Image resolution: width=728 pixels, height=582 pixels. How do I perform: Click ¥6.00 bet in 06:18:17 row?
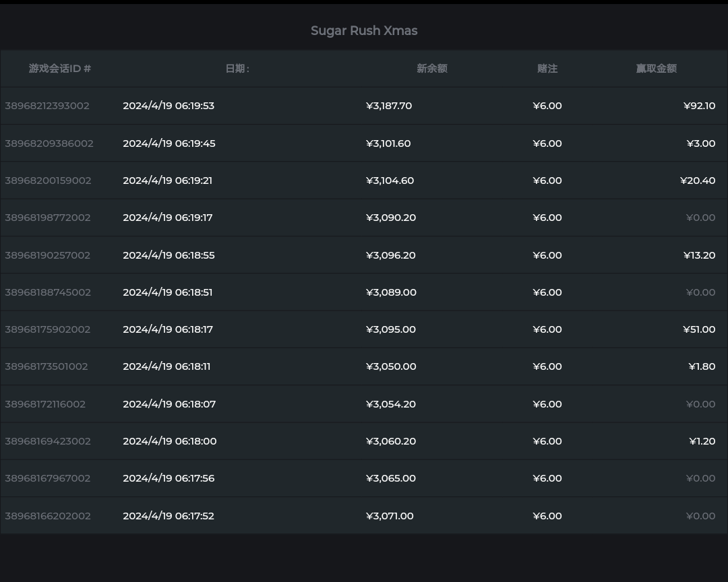547,329
